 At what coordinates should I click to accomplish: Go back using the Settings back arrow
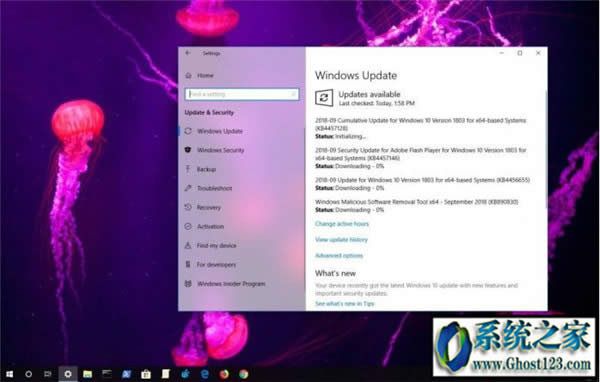pos(188,53)
